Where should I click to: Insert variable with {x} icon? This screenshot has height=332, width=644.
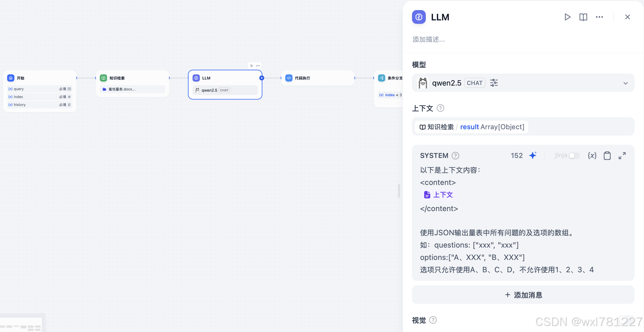click(x=592, y=156)
